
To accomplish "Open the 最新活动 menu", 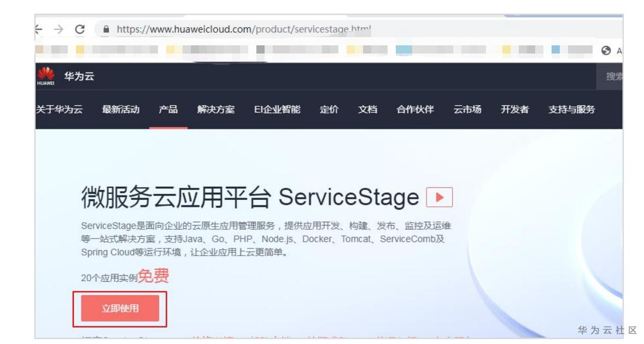I will [121, 109].
